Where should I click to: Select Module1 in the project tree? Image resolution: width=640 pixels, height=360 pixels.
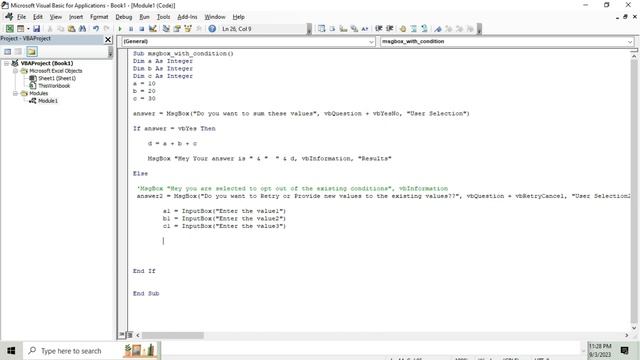click(48, 101)
